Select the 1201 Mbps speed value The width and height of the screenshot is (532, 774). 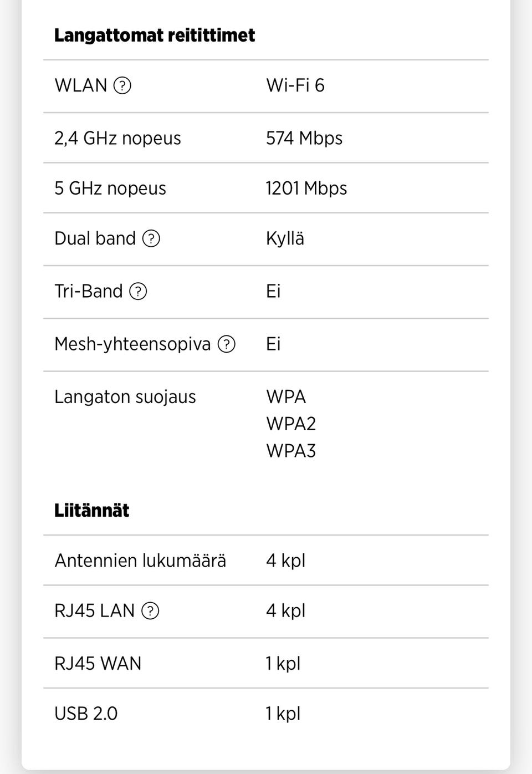coord(306,188)
